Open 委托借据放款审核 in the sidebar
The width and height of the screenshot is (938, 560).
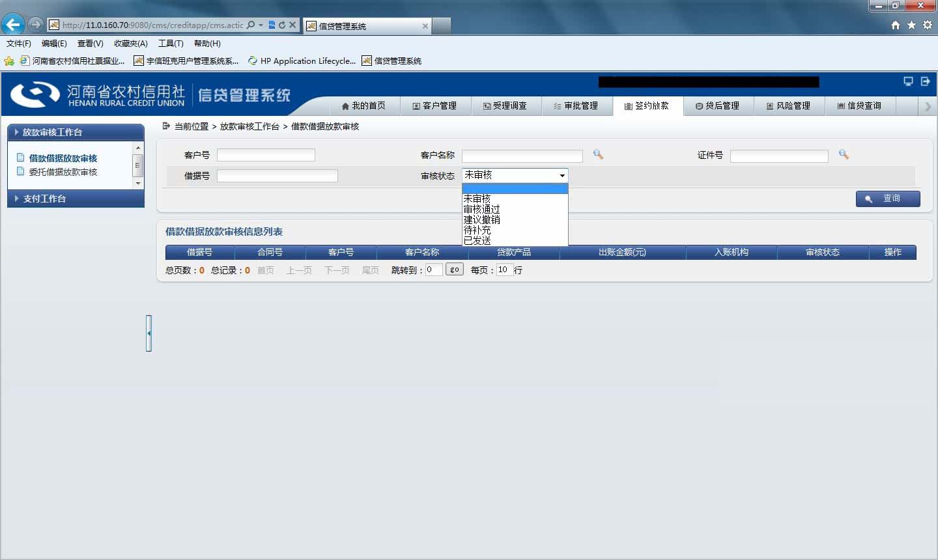tap(63, 172)
